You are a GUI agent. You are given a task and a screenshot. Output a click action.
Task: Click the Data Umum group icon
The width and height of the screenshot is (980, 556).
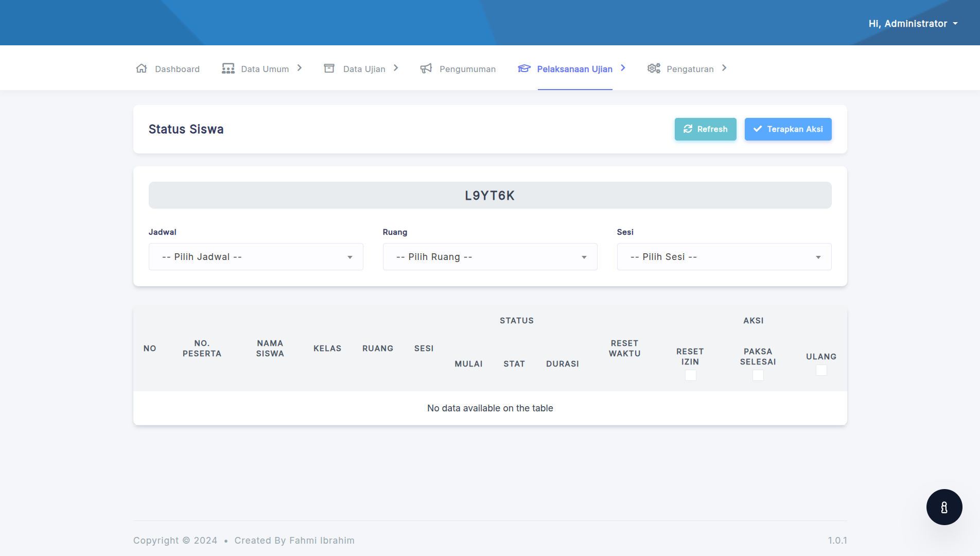pos(228,68)
